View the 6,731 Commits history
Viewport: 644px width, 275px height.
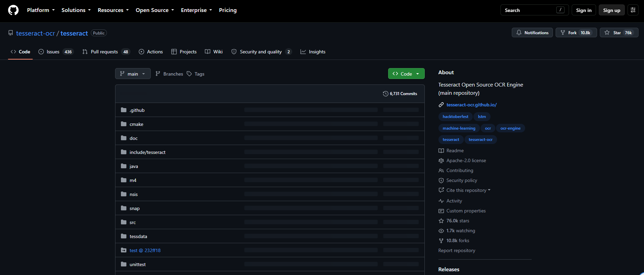tap(400, 94)
